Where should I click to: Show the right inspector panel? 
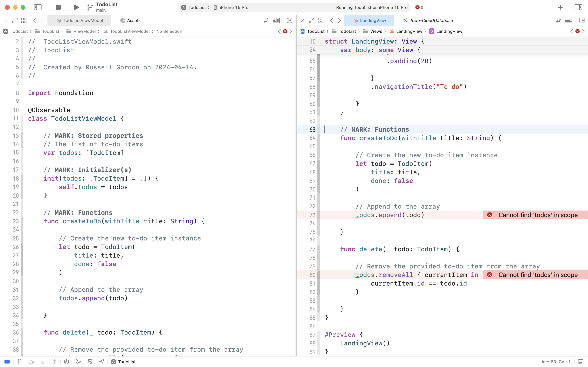click(x=578, y=7)
